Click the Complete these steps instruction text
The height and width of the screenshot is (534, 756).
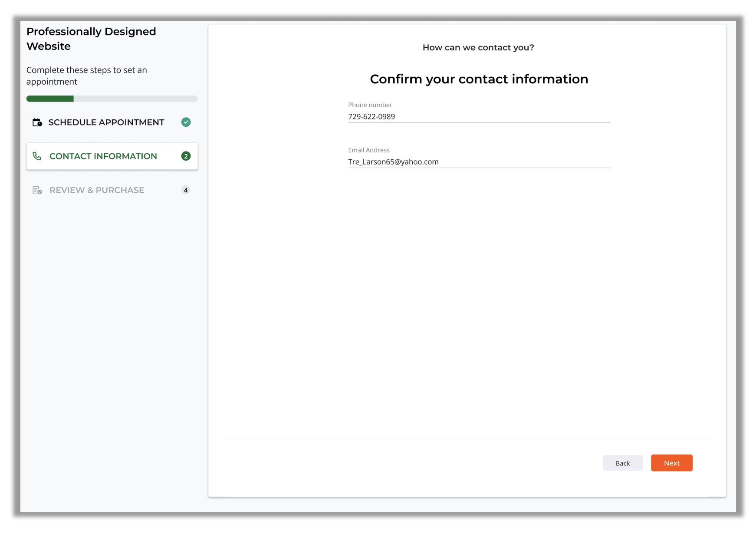[87, 76]
